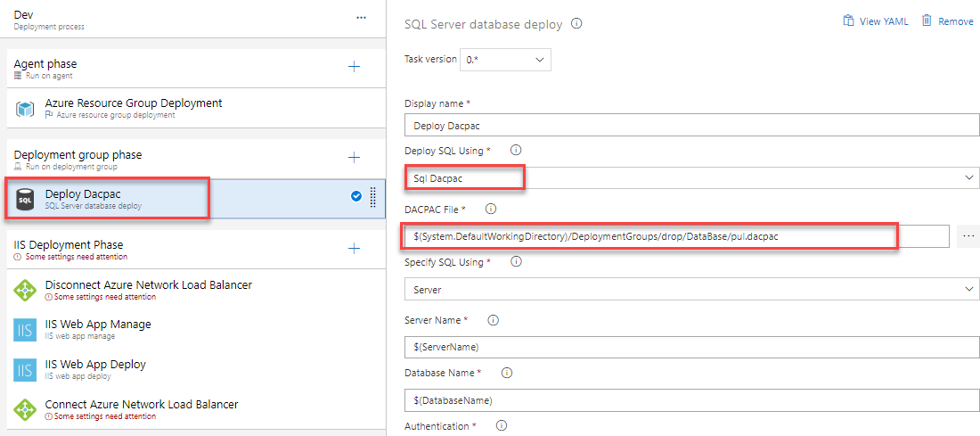980x436 pixels.
Task: Click the info icon beside SQL Server database deploy title
Action: [577, 24]
